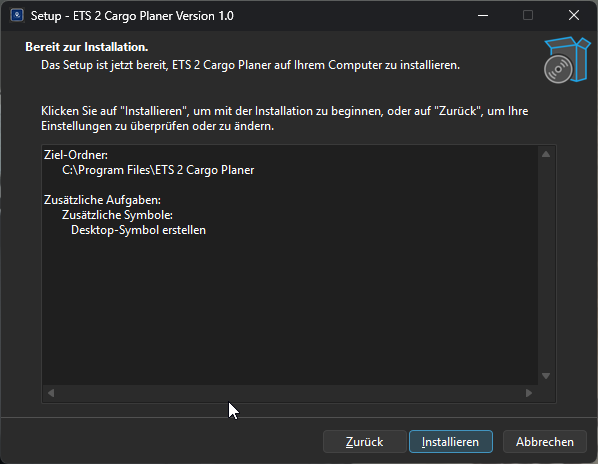Click the vertical scrollbar track in summary box
Screen dimensions: 598x464
[x=546, y=265]
